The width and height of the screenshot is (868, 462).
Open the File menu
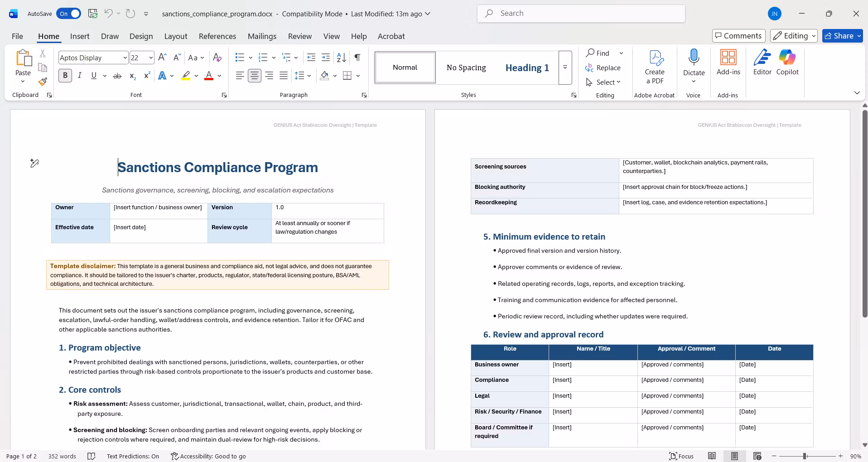pos(17,36)
